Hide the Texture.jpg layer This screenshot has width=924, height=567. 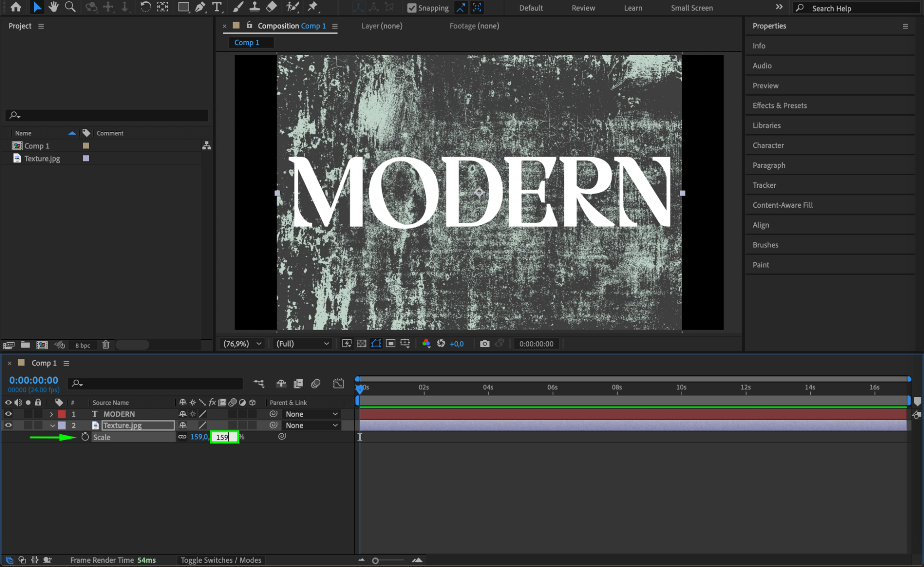click(8, 425)
